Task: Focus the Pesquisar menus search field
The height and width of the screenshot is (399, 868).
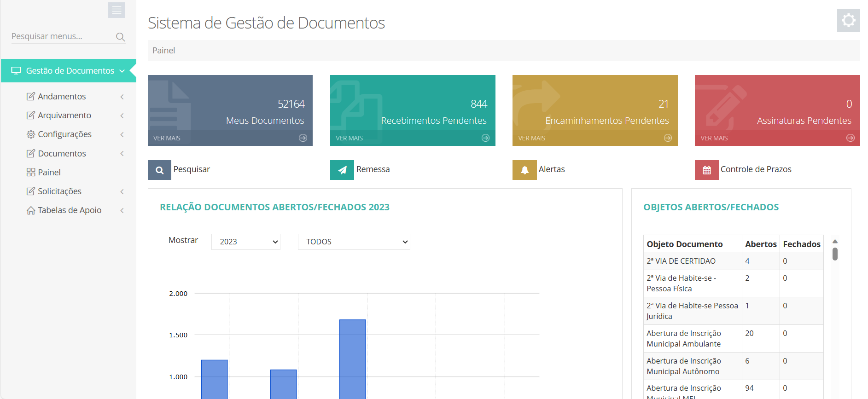Action: click(62, 36)
